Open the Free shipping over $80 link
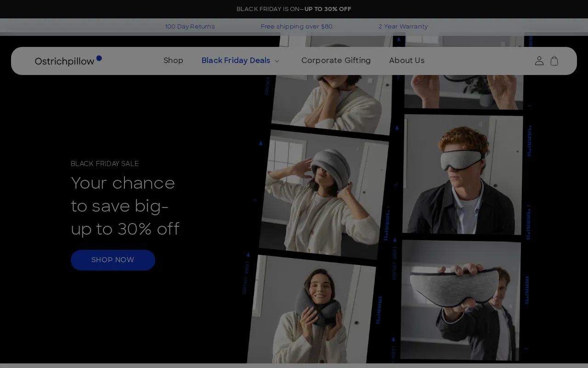The width and height of the screenshot is (588, 368). 296,27
